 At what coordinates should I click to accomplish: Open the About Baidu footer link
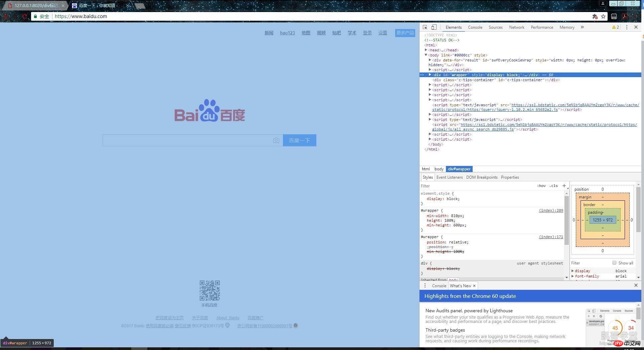point(228,318)
